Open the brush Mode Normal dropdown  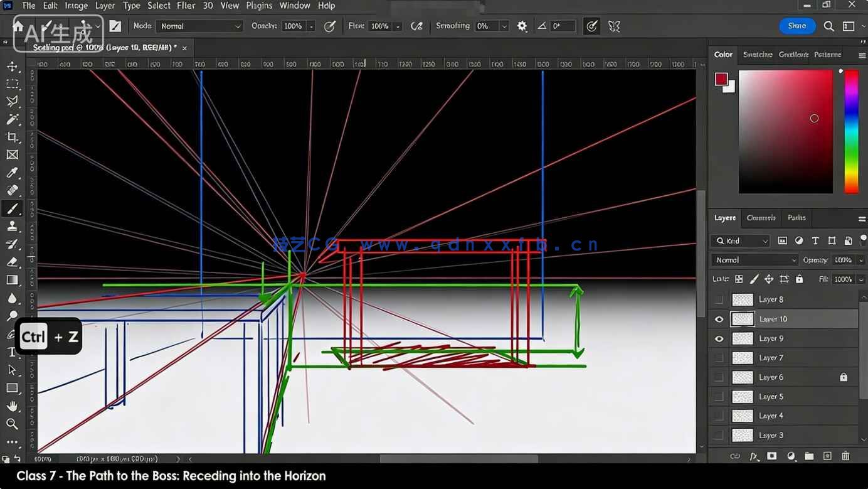[x=199, y=26]
